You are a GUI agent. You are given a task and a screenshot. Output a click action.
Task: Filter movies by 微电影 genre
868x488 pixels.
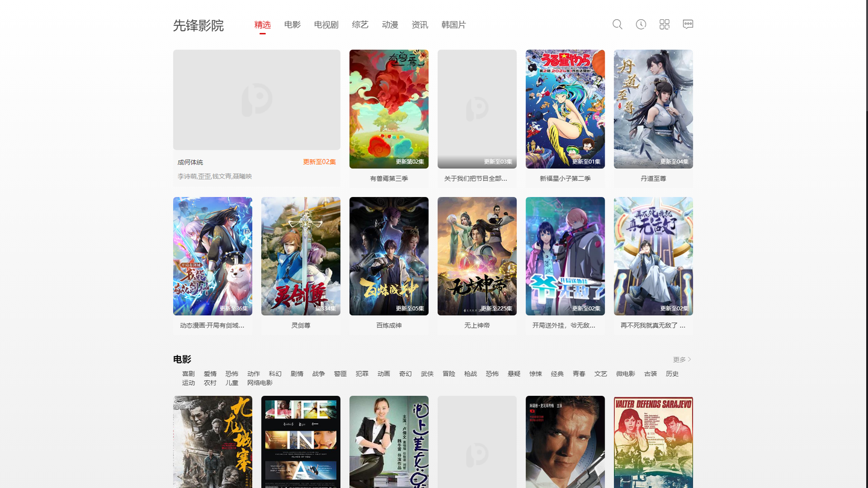tap(626, 374)
